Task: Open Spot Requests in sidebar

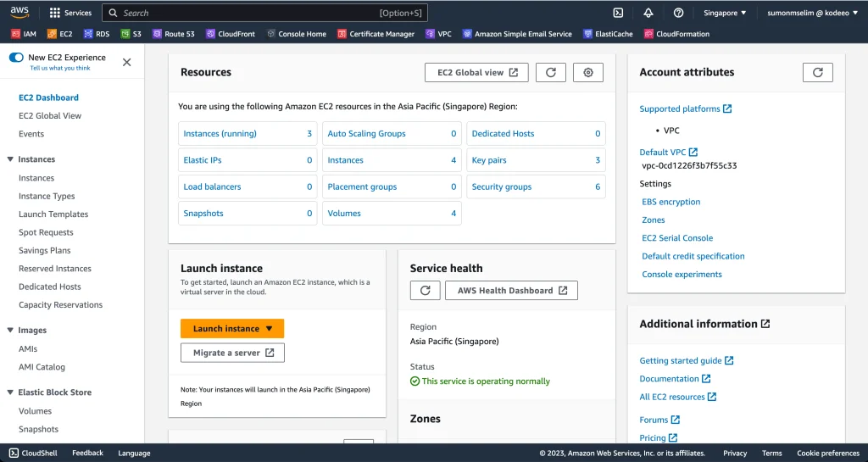Action: 46,232
